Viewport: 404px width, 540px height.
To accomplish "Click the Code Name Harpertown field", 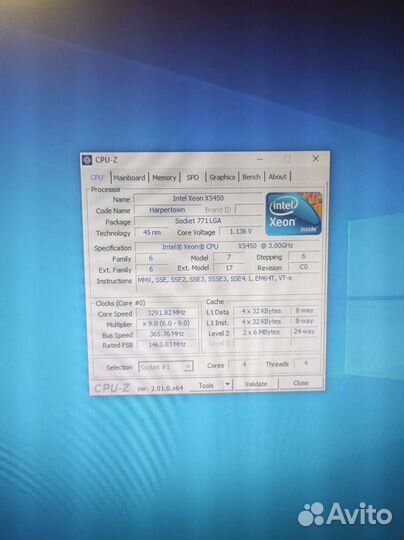I will (x=167, y=210).
